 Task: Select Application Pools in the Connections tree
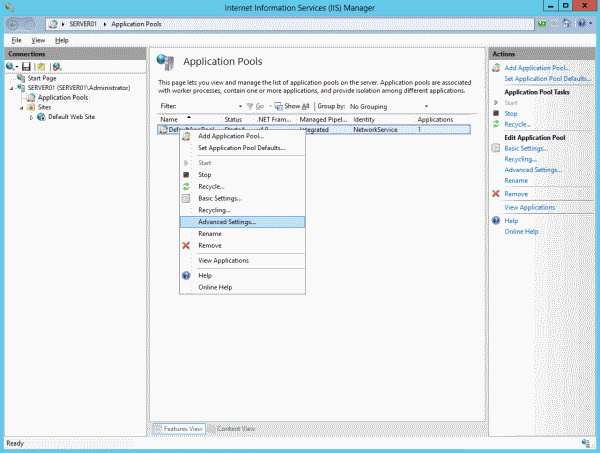pos(63,98)
